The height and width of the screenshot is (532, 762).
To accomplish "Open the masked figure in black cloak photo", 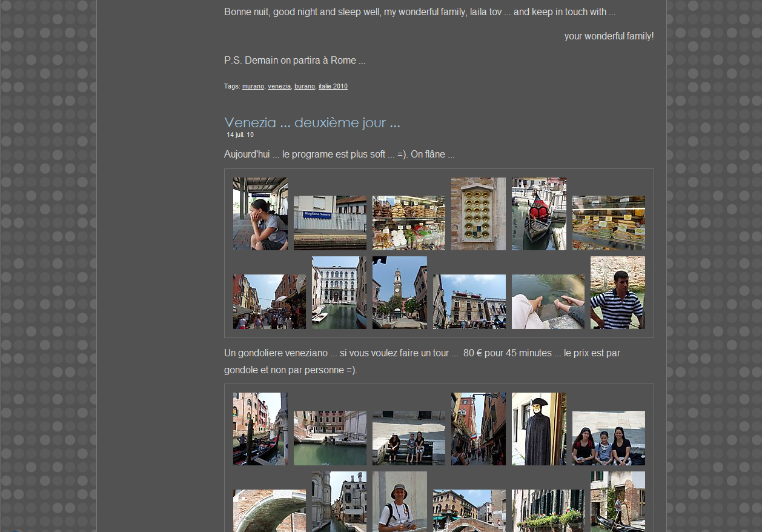I will 539,429.
